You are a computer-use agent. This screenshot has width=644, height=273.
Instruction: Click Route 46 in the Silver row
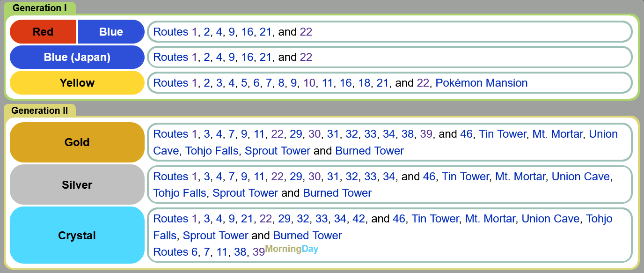tap(429, 177)
